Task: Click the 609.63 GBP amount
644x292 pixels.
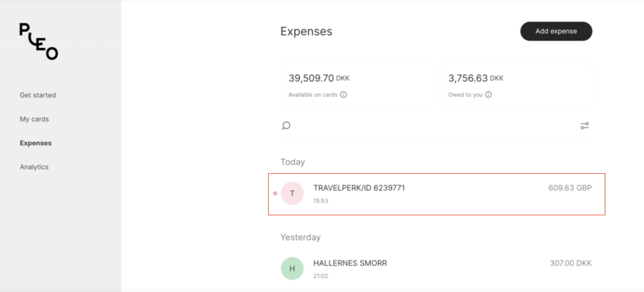Action: point(570,188)
